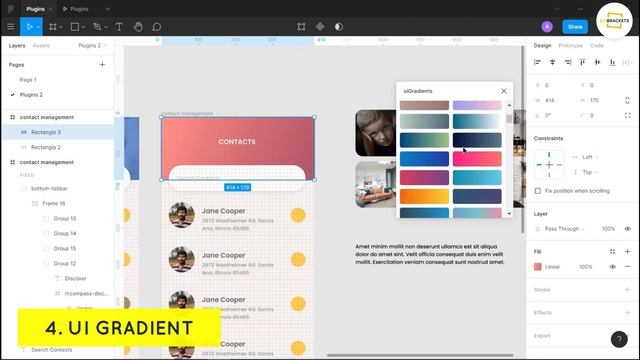This screenshot has width=640, height=360.
Task: Select the Rectangle shape tool
Action: (75, 27)
